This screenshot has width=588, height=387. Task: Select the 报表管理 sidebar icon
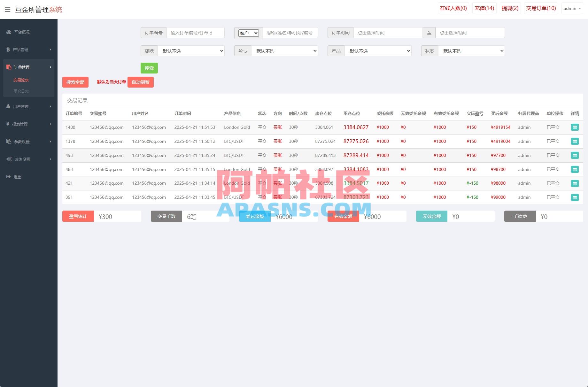point(8,124)
